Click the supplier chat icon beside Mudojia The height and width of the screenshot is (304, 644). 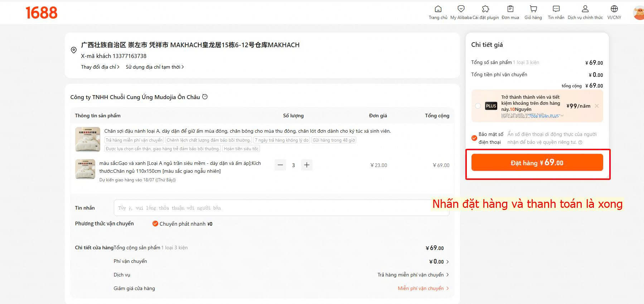(205, 97)
